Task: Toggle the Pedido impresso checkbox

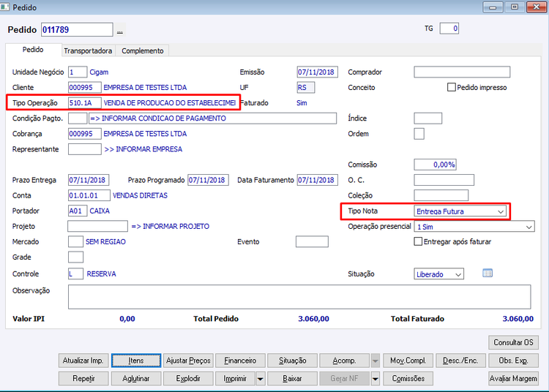Action: pyautogui.click(x=452, y=87)
